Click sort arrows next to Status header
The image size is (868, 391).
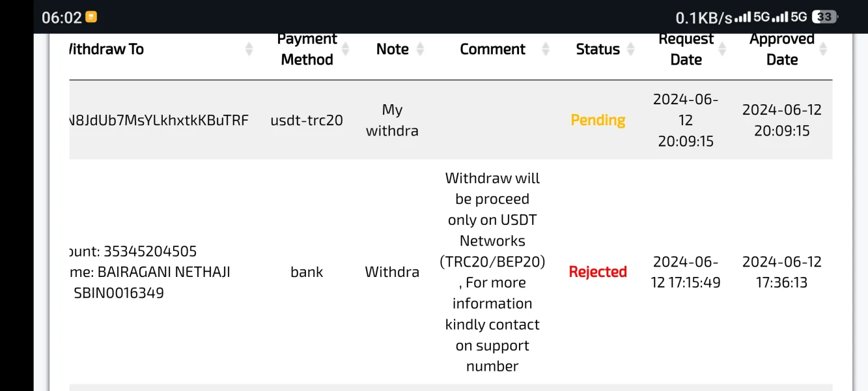630,50
